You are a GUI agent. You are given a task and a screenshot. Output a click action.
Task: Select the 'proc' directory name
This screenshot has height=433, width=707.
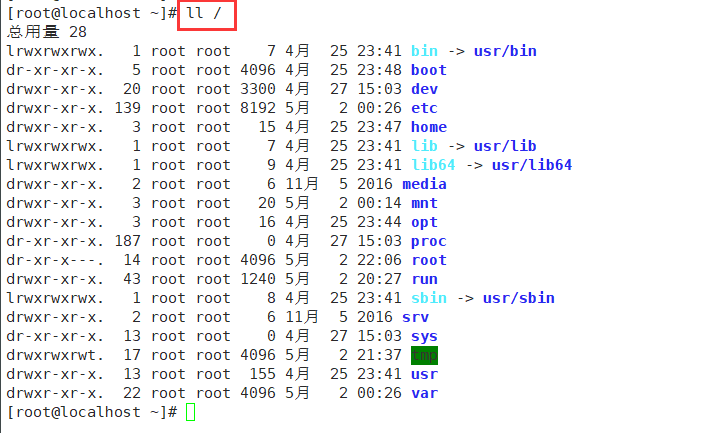click(x=429, y=241)
